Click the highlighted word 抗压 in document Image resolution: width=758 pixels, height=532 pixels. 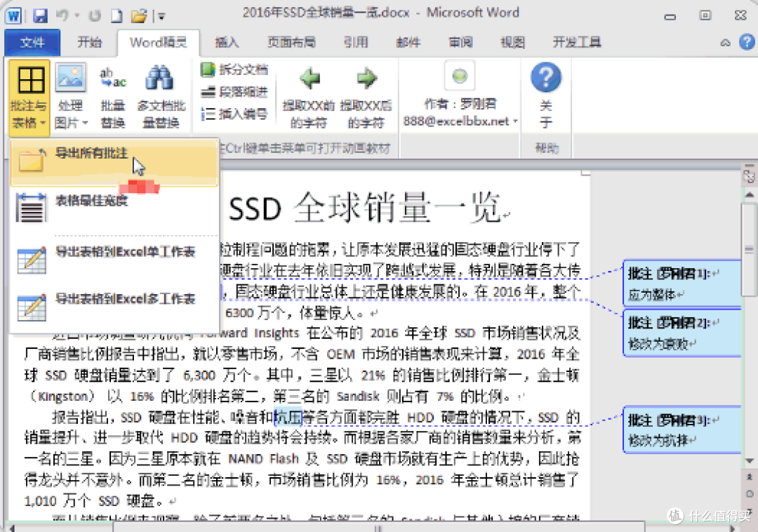point(288,416)
